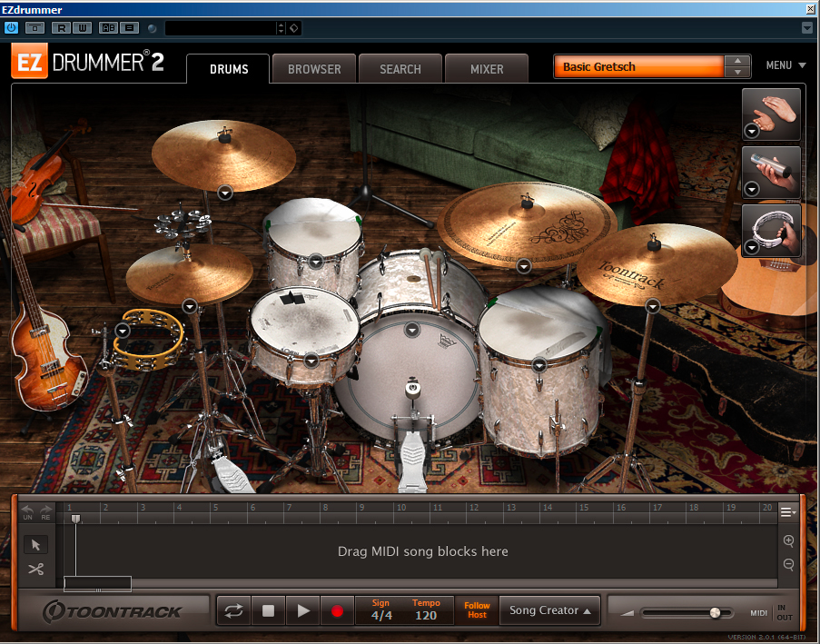The image size is (820, 644).
Task: Open the SEARCH tab
Action: [x=400, y=69]
